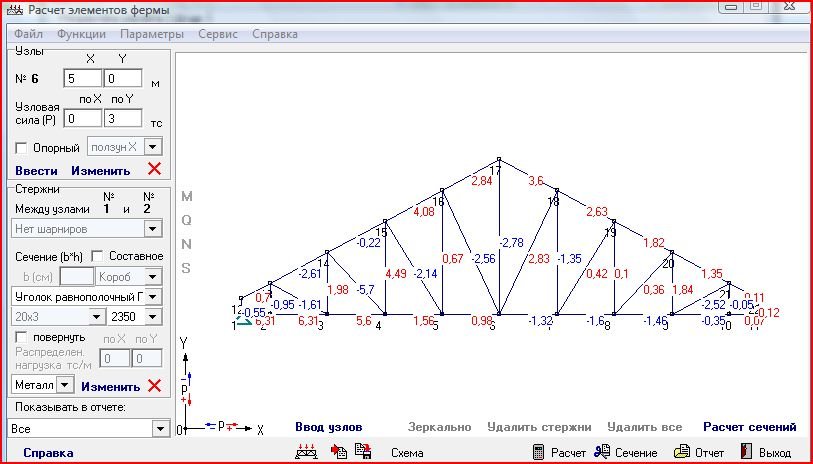
Task: Open the Файл menu
Action: (29, 33)
